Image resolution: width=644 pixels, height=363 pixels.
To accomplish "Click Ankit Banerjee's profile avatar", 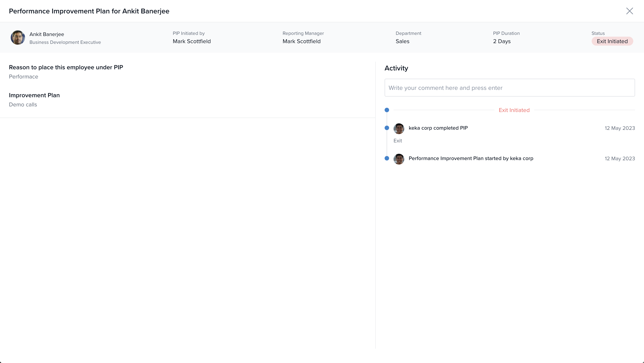I will (18, 38).
